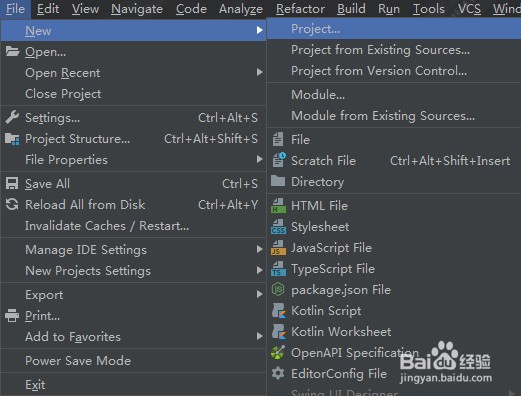Click the OpenAPI Specification icon

[x=278, y=353]
